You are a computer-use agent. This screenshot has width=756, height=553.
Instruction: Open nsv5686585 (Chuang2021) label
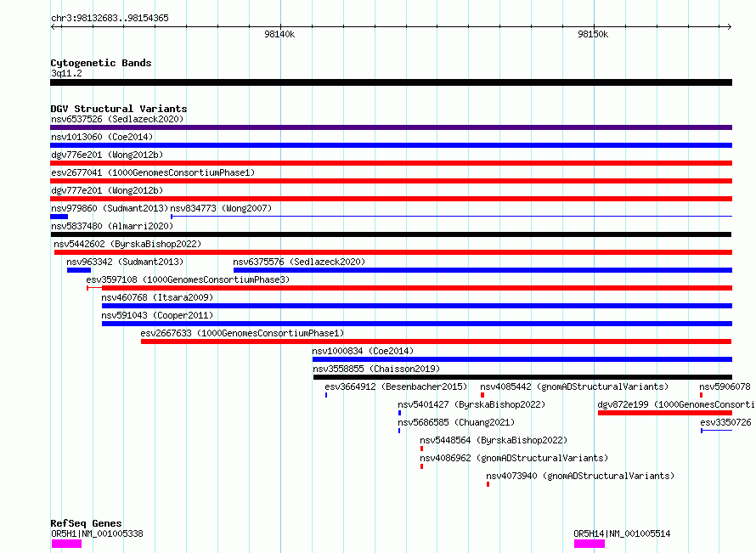[456, 422]
